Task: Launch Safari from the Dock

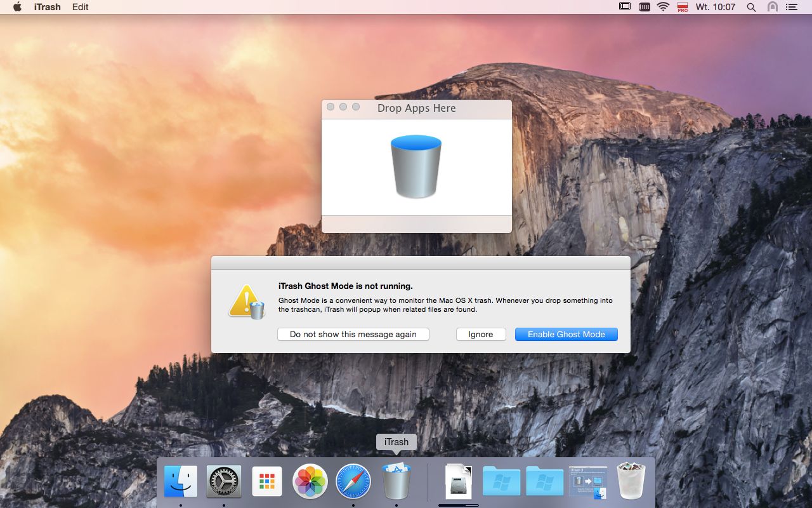Action: pyautogui.click(x=353, y=481)
